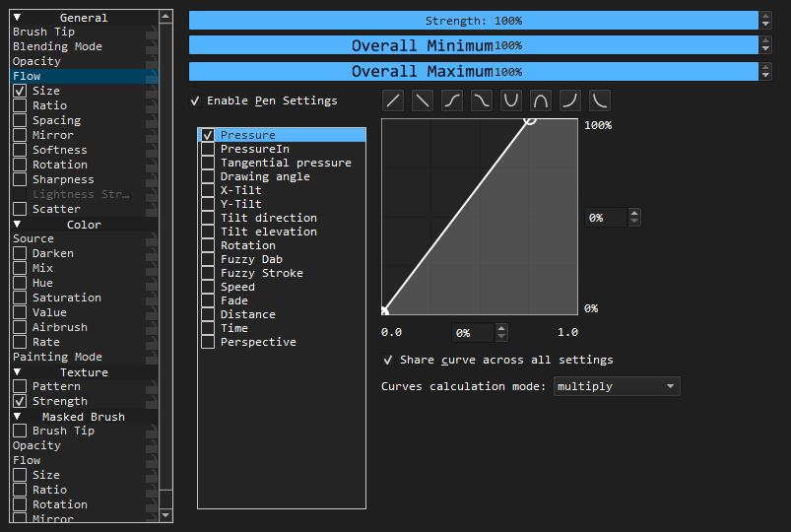Click the curve Y value 0% input field
Viewport: 791px width, 532px height.
605,218
